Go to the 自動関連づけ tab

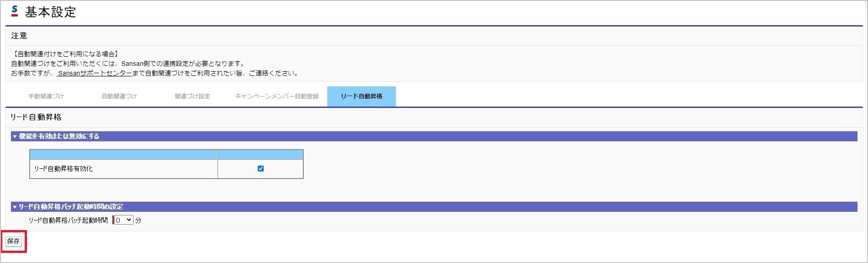(x=119, y=97)
